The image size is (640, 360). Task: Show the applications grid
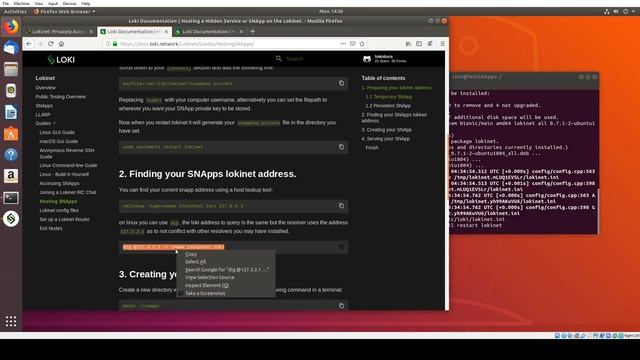coord(11,321)
